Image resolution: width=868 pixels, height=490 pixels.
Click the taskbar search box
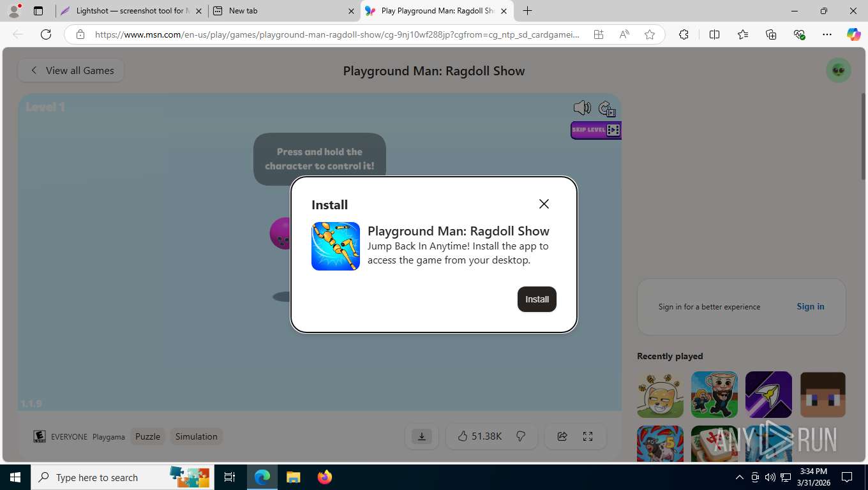[x=122, y=477]
